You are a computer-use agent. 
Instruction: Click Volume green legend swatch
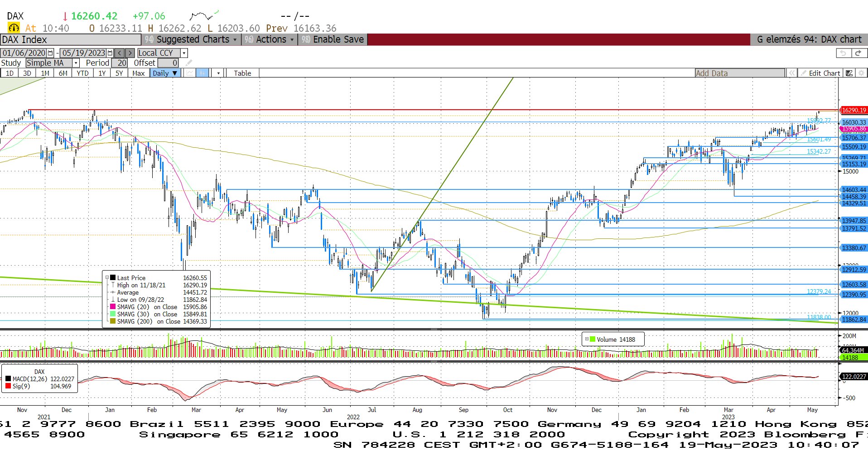tap(593, 339)
